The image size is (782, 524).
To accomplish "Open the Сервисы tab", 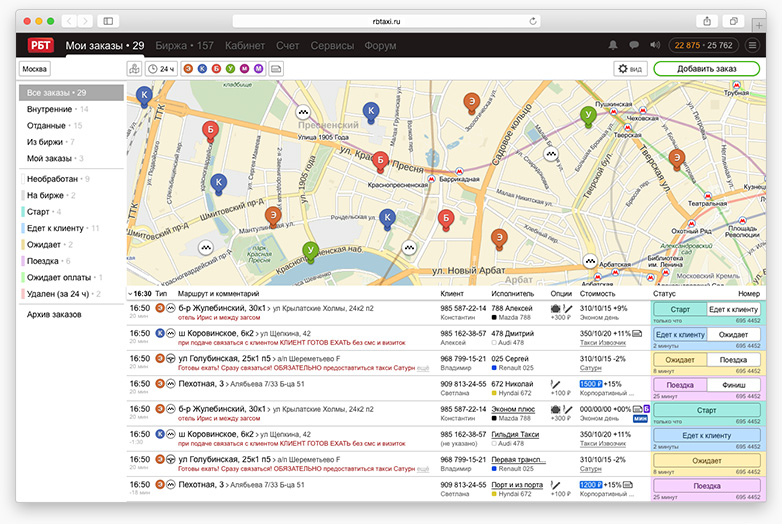I will [332, 45].
